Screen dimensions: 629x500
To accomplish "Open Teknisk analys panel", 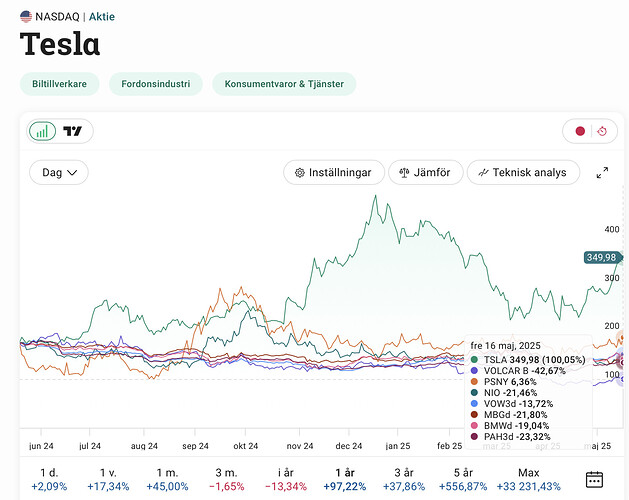I will point(523,173).
